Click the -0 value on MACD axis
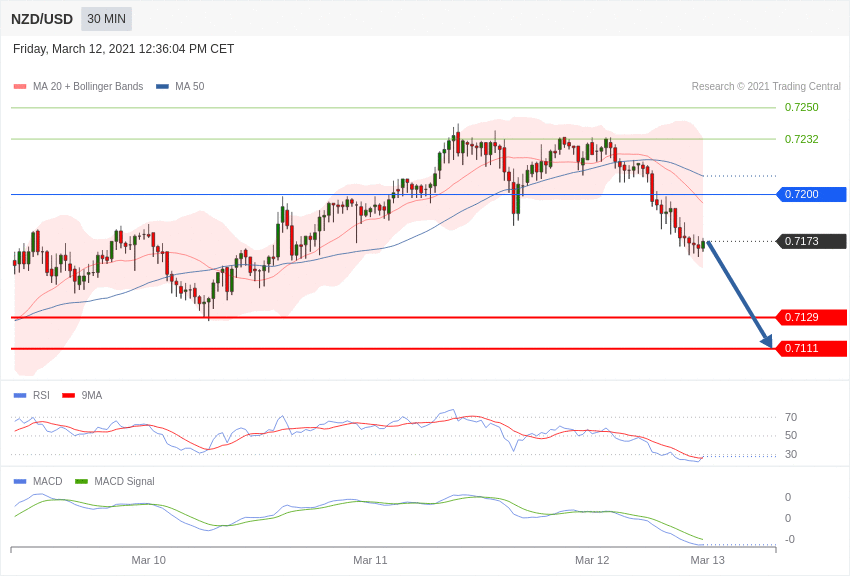 tap(790, 539)
